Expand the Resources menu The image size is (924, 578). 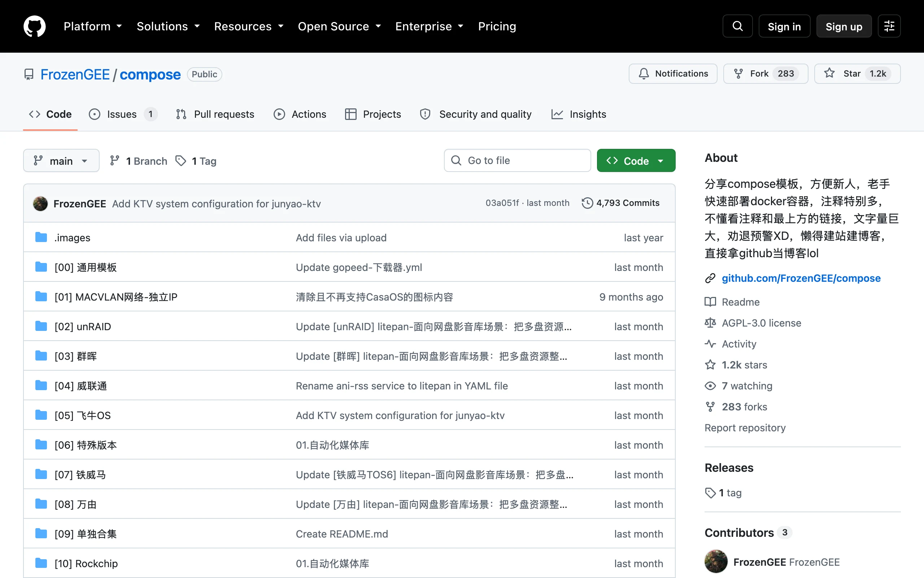tap(249, 26)
